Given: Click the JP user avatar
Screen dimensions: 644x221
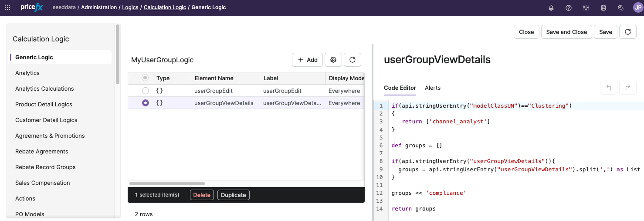Looking at the screenshot, I should tap(637, 8).
